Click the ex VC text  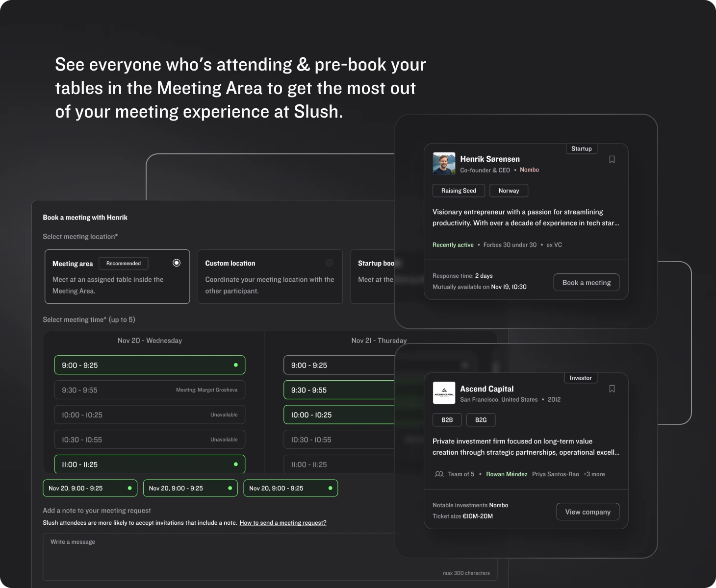coord(554,245)
